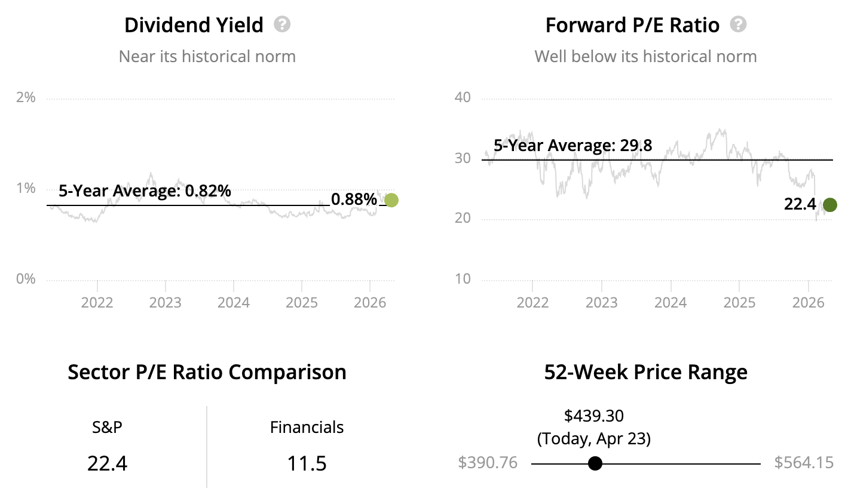This screenshot has height=504, width=845.
Task: Click the Dividend Yield help question-mark icon
Action: pos(282,24)
